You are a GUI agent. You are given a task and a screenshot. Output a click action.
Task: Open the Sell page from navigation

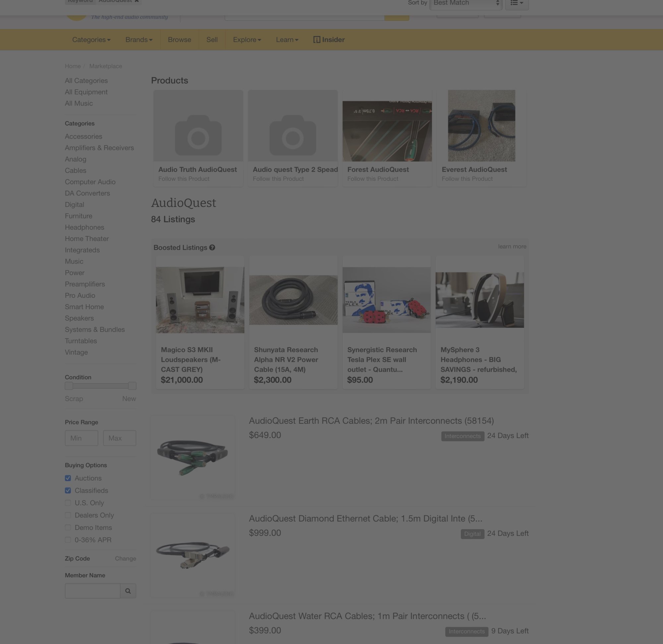[x=212, y=39]
